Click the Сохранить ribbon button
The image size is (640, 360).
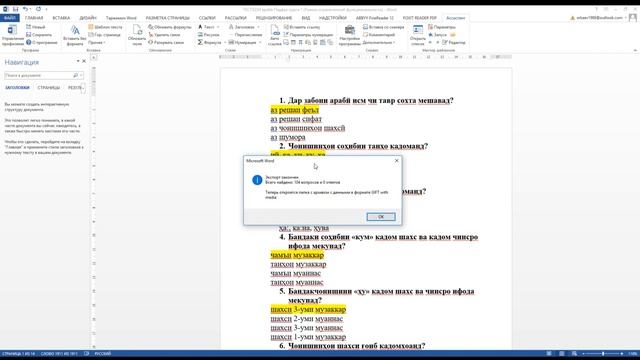pos(39,35)
